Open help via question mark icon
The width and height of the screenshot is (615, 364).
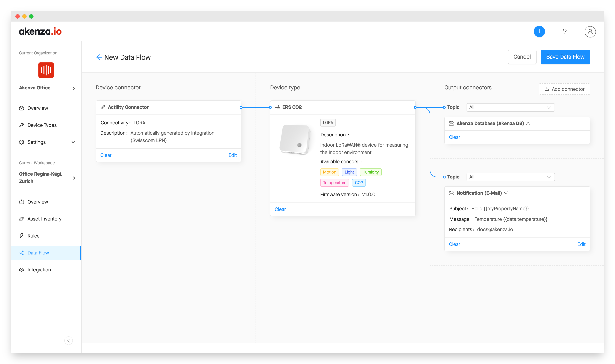tap(564, 31)
